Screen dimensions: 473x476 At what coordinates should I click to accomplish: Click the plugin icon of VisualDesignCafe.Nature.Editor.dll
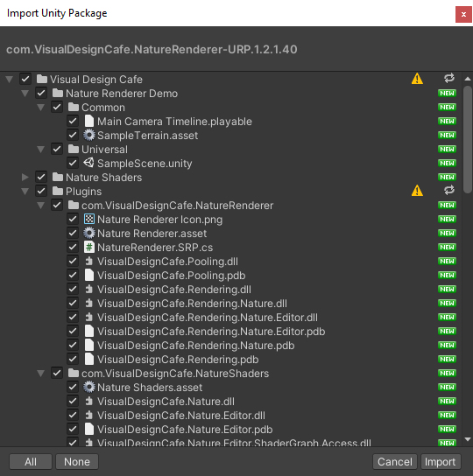88,415
